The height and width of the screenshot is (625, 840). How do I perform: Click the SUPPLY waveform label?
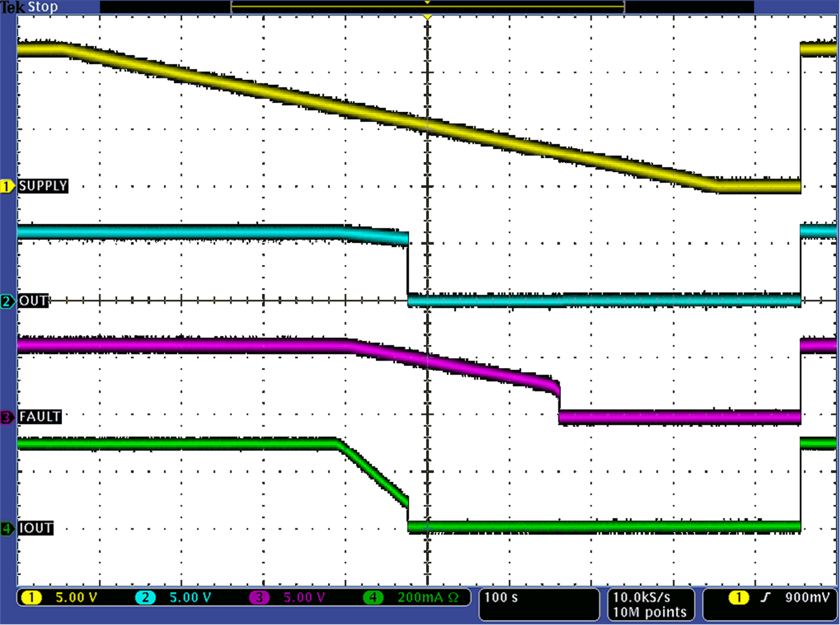(x=43, y=186)
